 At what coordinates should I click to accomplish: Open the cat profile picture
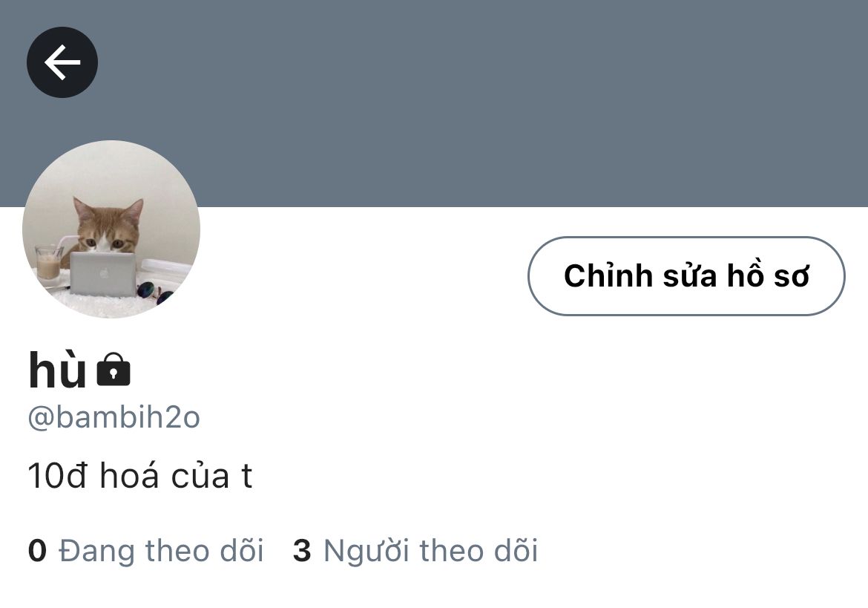tap(111, 229)
